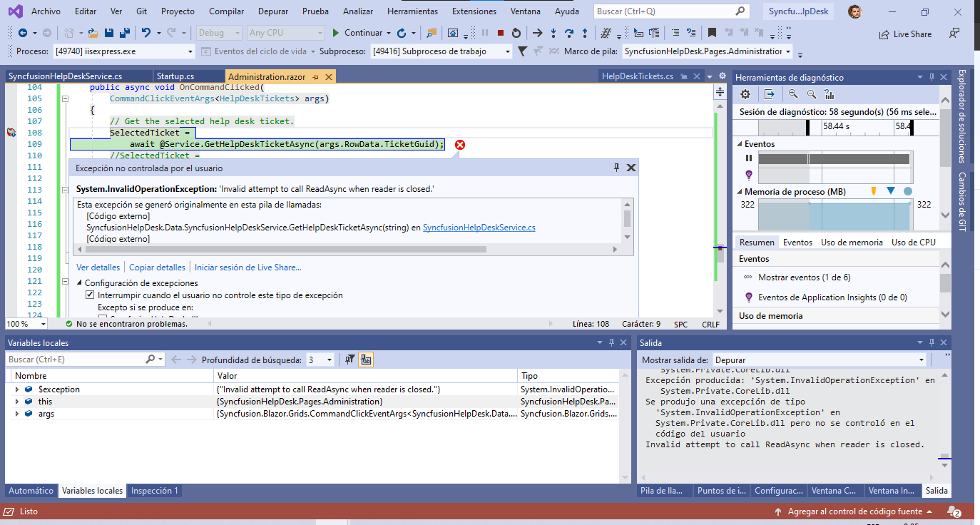Click the Restart debugging circular arrow icon

(x=516, y=33)
